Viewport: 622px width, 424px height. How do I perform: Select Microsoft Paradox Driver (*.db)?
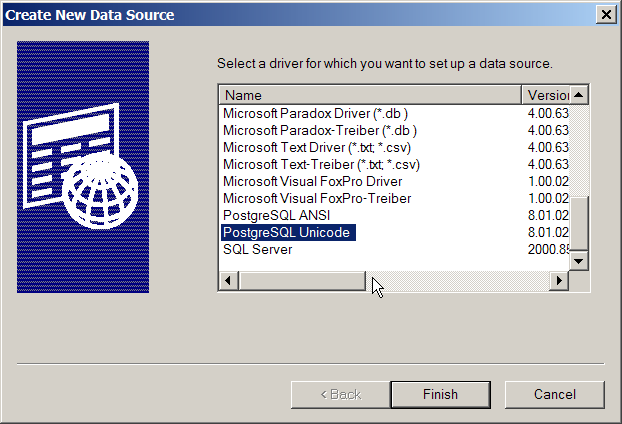pyautogui.click(x=315, y=114)
